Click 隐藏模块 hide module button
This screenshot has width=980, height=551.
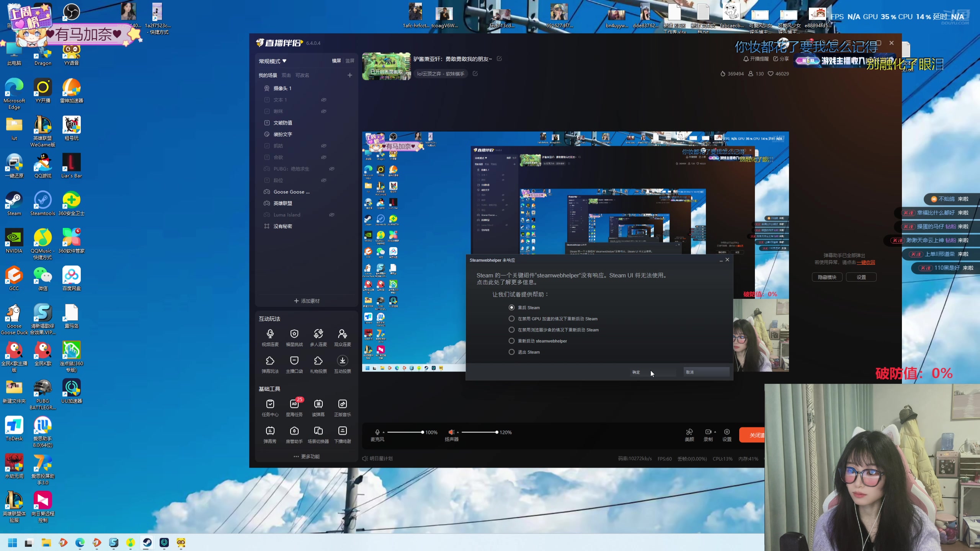click(x=827, y=277)
